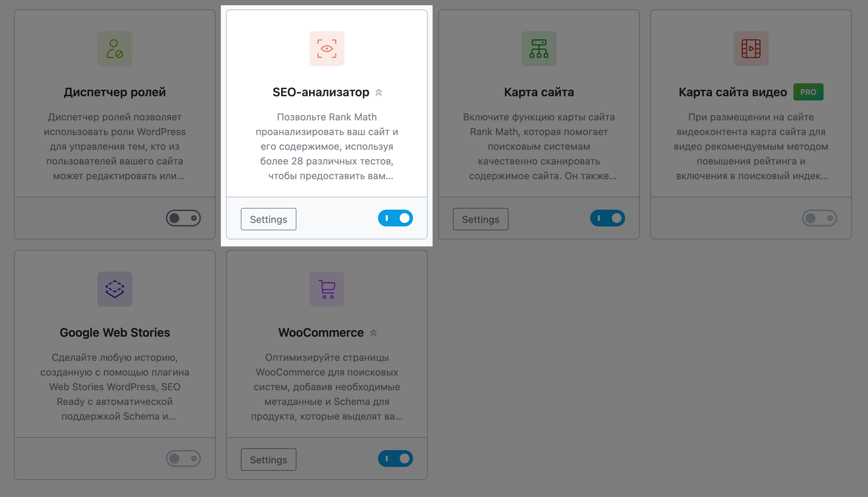This screenshot has height=497, width=868.
Task: Open Settings for Карта сайта
Action: [481, 219]
